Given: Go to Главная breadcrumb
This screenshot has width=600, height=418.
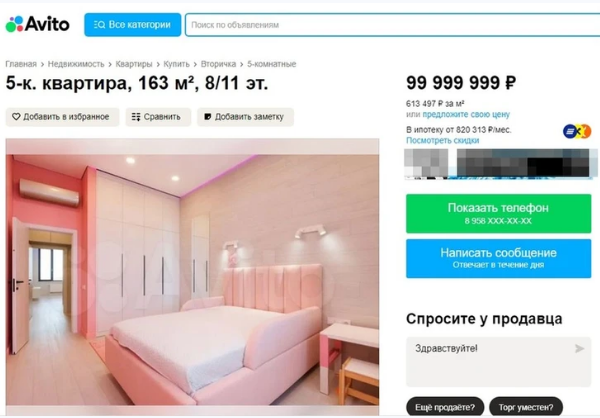Looking at the screenshot, I should tap(21, 64).
